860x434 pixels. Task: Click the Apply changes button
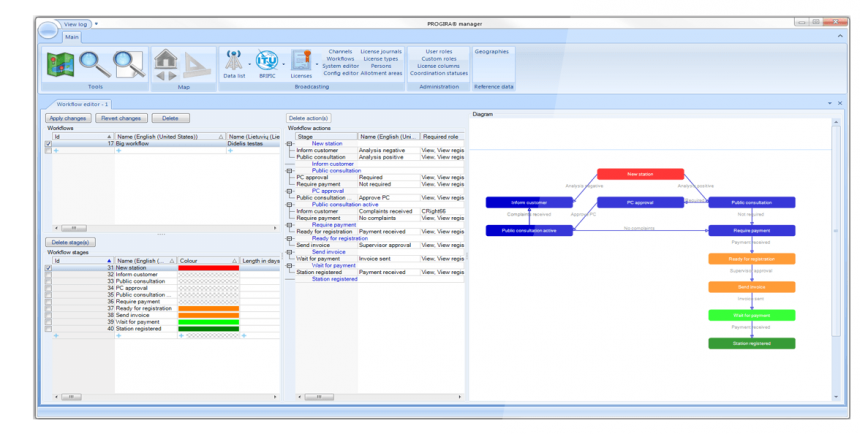pos(68,118)
